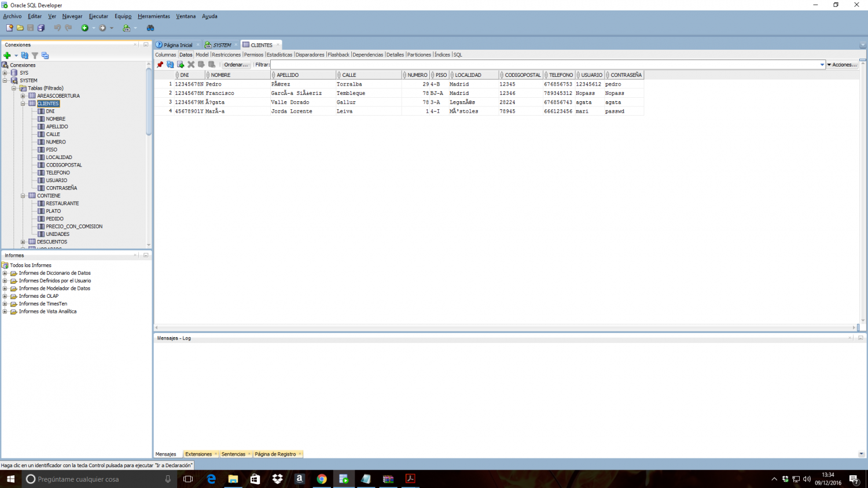This screenshot has width=868, height=488.
Task: Open the New Connection dropdown arrow
Action: [x=16, y=56]
